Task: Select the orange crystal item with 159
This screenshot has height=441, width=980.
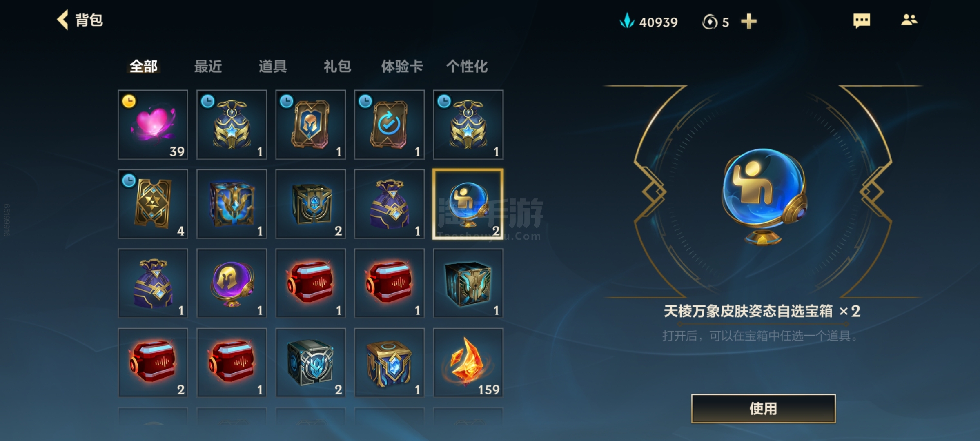Action: click(468, 363)
